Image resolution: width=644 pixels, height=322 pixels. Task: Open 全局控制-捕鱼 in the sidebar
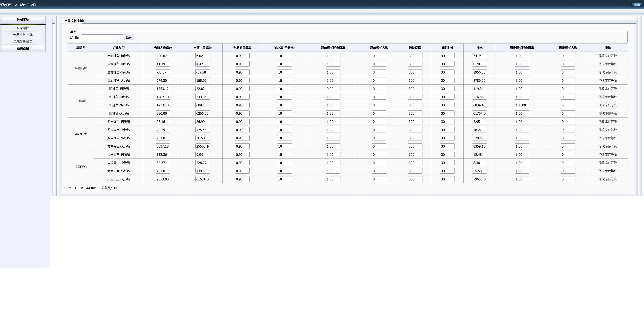click(23, 41)
